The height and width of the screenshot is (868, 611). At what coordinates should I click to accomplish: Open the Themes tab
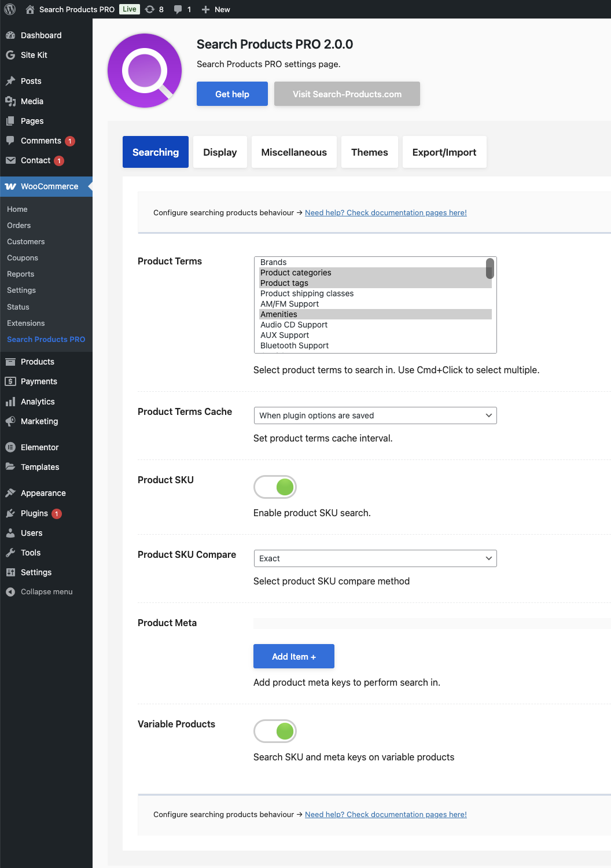[369, 152]
